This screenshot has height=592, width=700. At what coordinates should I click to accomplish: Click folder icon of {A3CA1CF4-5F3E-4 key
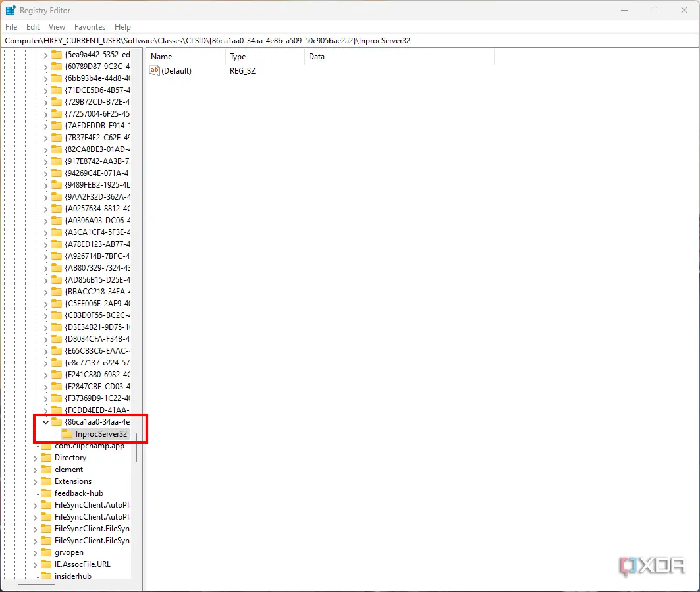point(57,232)
